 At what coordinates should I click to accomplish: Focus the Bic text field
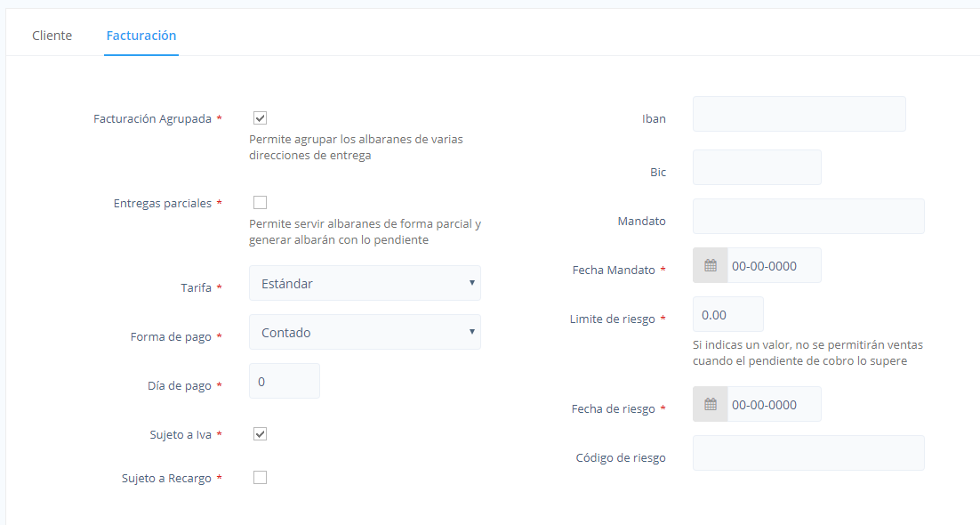click(757, 167)
